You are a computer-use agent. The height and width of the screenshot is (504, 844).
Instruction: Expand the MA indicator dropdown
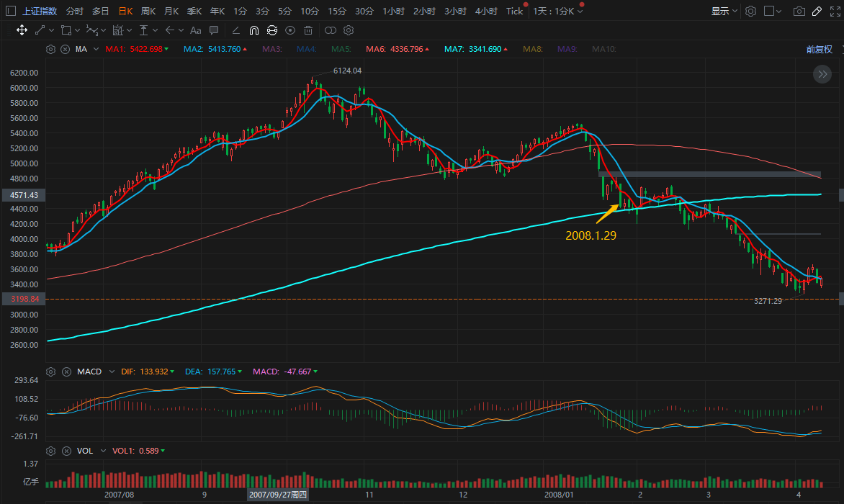click(96, 50)
